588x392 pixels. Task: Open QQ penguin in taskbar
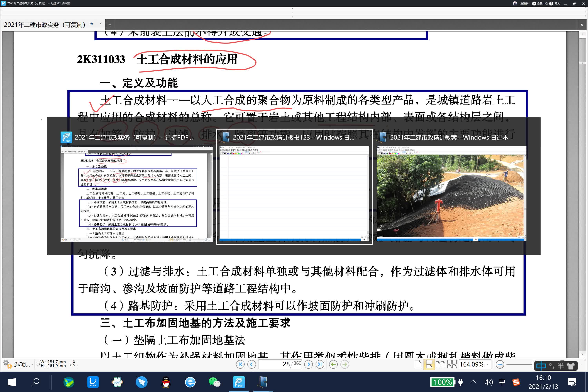coord(166,382)
